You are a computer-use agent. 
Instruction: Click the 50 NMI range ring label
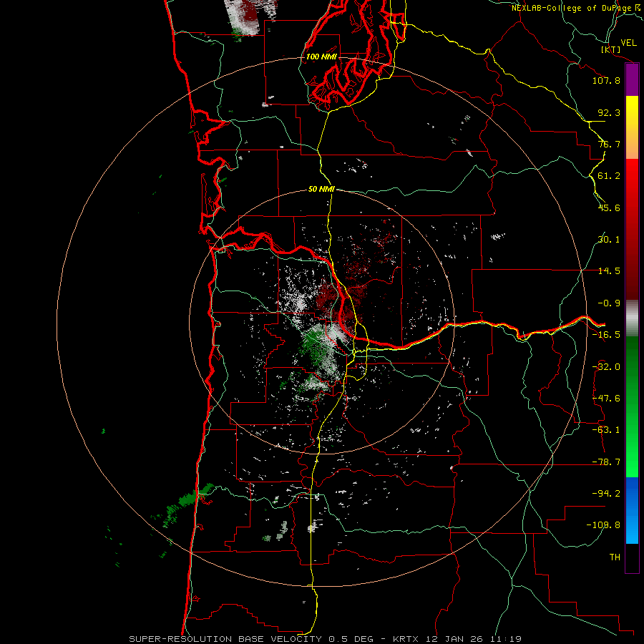pos(321,190)
